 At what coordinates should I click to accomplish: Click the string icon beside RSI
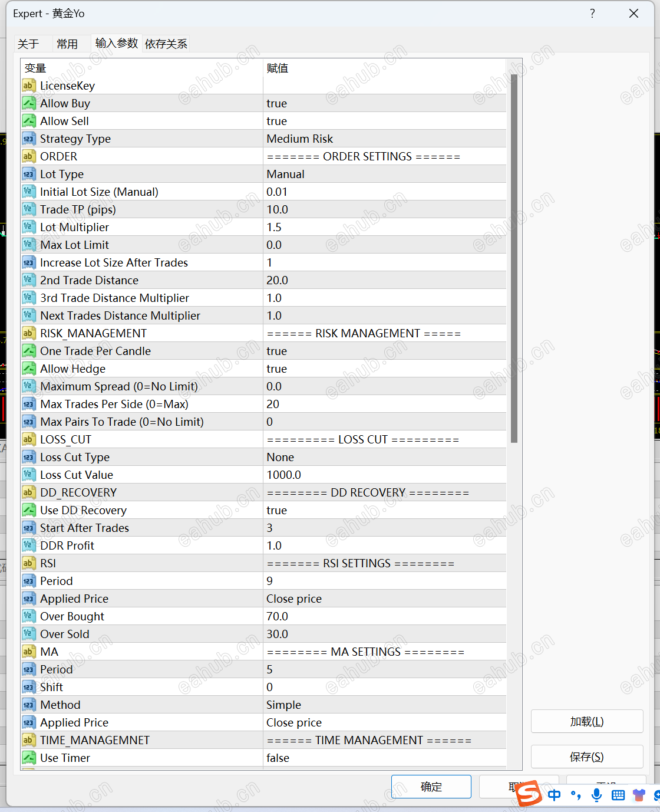[x=29, y=563]
